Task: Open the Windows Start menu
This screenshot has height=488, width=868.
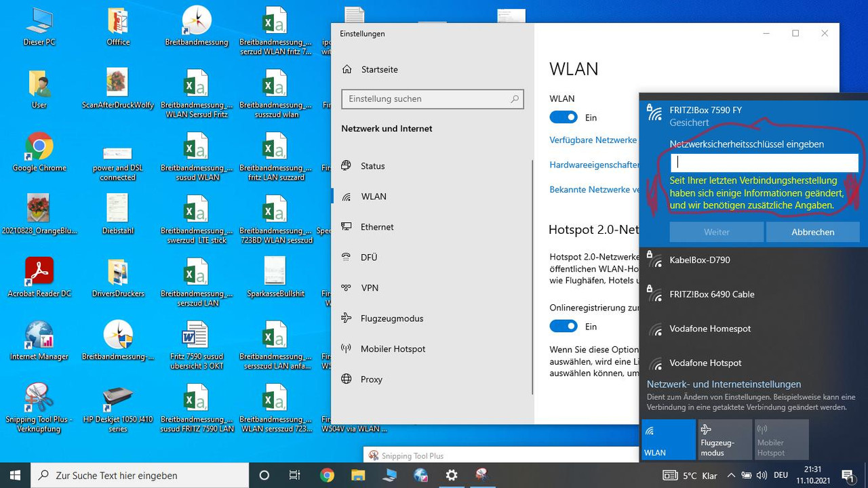Action: [15, 475]
